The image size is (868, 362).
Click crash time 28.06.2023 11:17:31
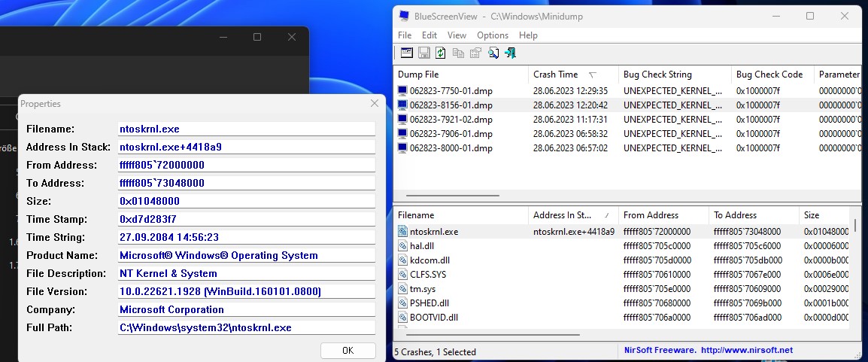coord(570,120)
